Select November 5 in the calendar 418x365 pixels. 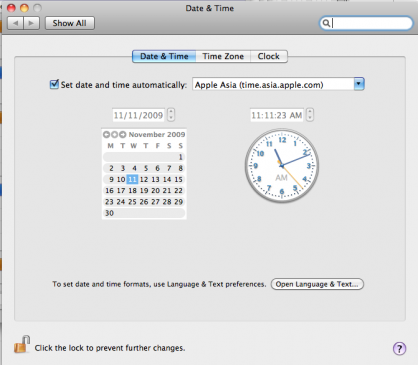(x=146, y=168)
